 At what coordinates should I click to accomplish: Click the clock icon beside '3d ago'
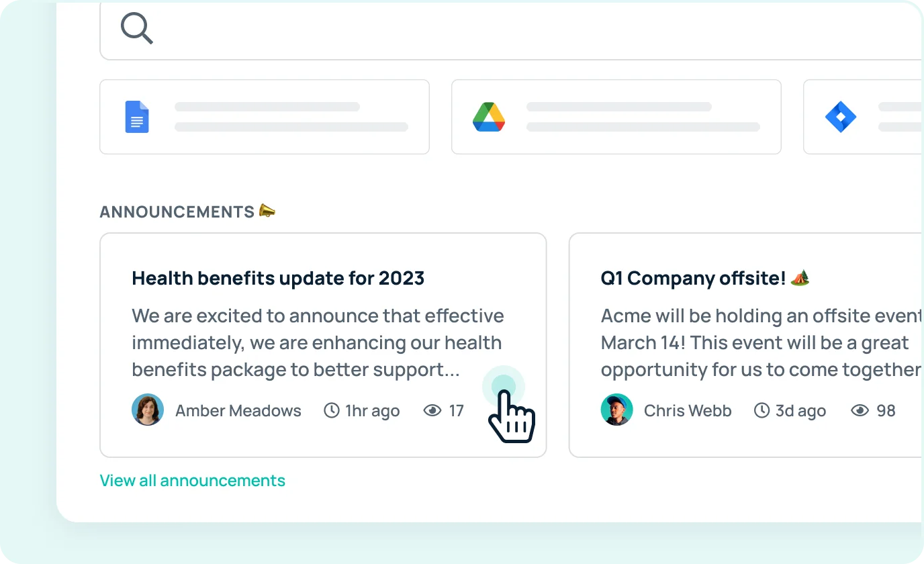[x=761, y=410]
